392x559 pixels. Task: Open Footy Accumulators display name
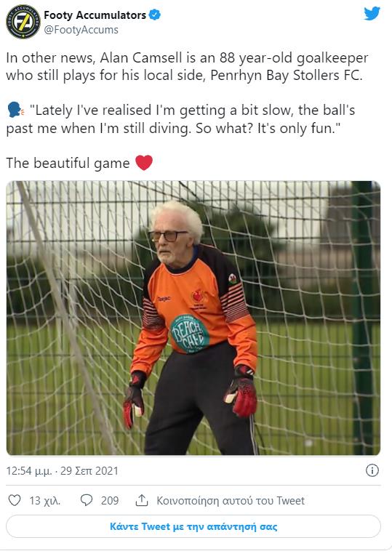[x=95, y=15]
